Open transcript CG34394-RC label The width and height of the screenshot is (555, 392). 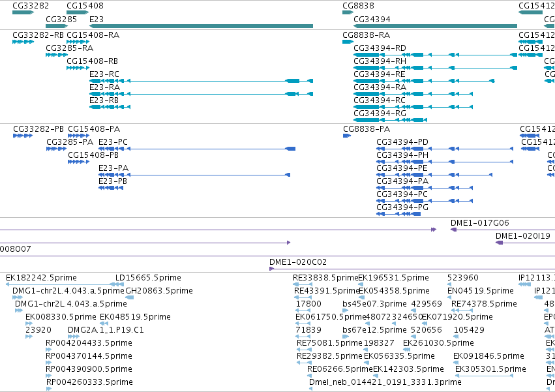(x=380, y=100)
